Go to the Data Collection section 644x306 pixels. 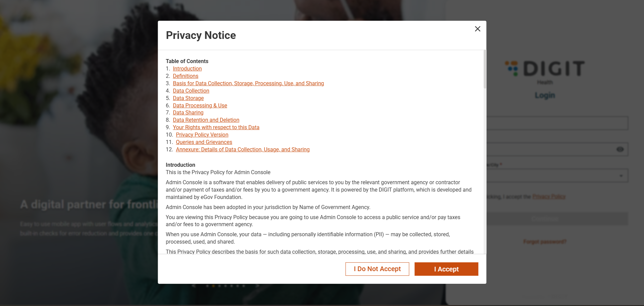[191, 91]
